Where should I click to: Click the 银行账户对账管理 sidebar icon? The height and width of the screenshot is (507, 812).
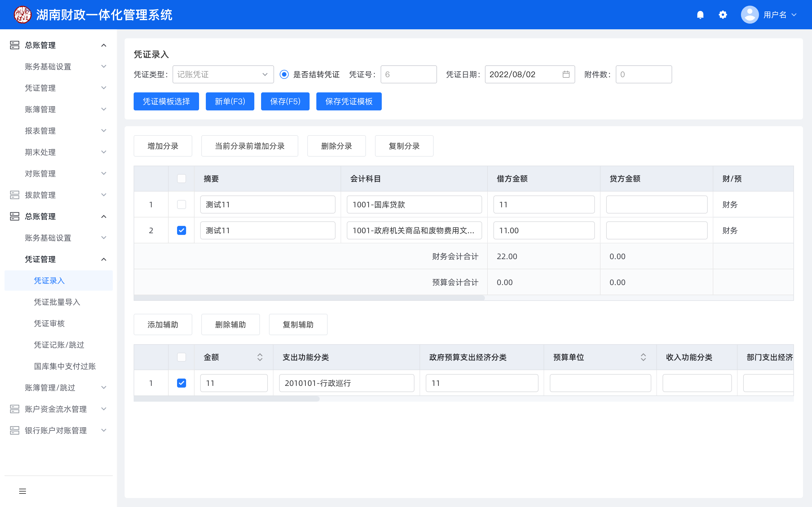point(15,430)
